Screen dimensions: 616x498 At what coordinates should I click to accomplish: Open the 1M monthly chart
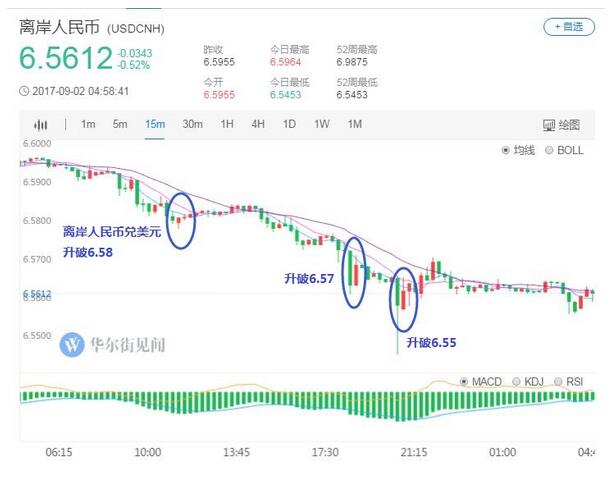[354, 125]
